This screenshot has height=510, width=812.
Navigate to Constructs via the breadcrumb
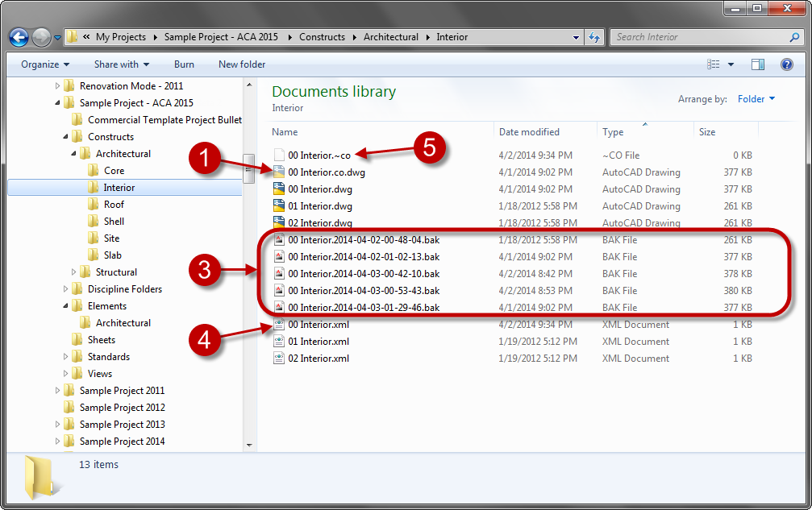pos(323,36)
